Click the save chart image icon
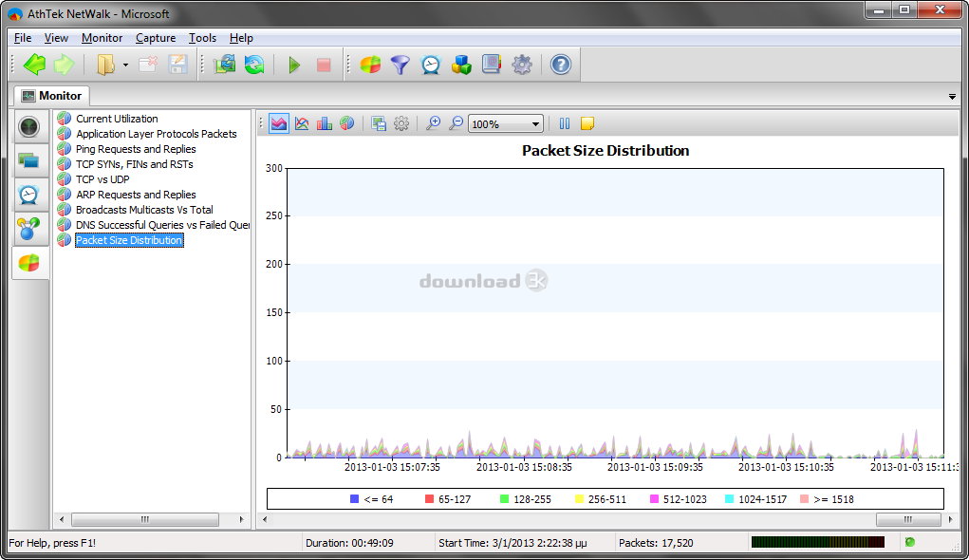 coord(379,123)
